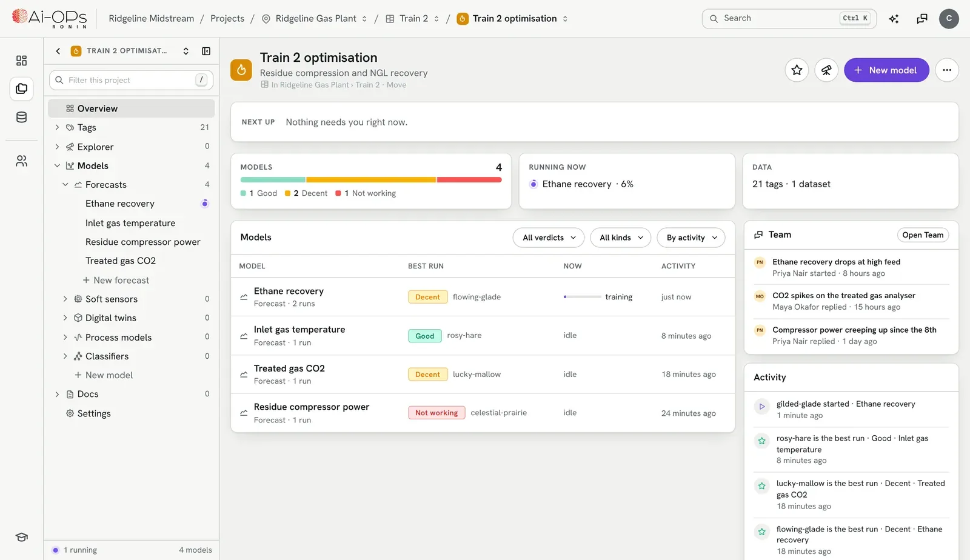Expand the Soft sensors node
Image resolution: width=970 pixels, height=560 pixels.
[x=65, y=299]
